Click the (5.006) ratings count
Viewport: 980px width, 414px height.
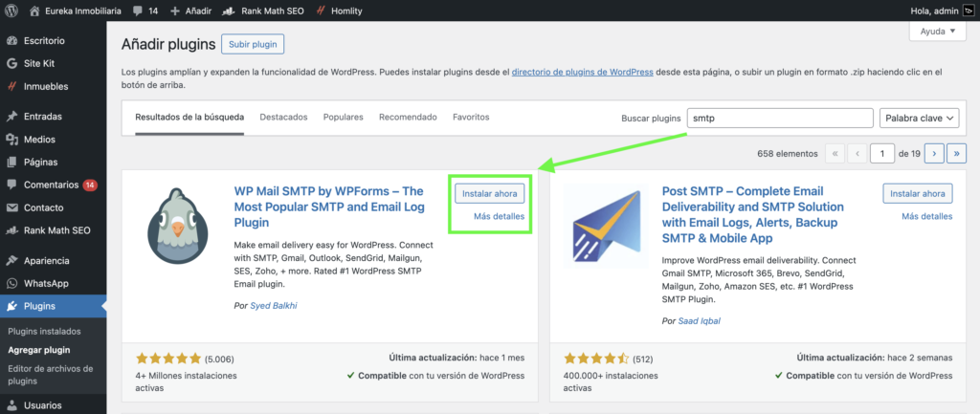click(x=219, y=360)
